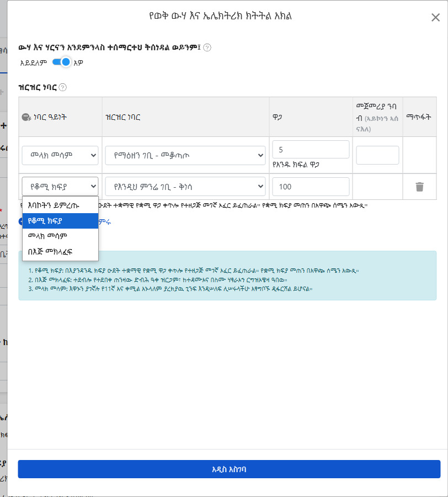The width and height of the screenshot is (448, 497).
Task: Collapse the የቆሚ ክፍያ type dropdown
Action: click(60, 187)
